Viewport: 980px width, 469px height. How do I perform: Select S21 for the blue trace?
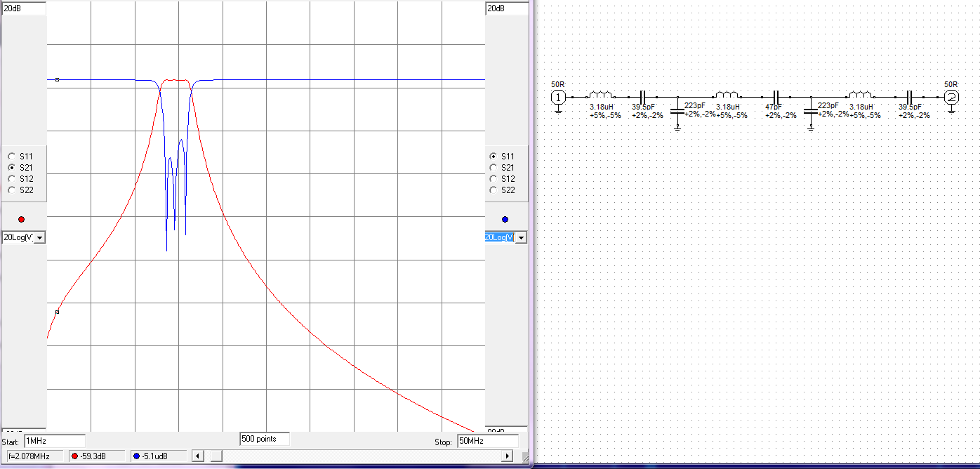(x=493, y=168)
